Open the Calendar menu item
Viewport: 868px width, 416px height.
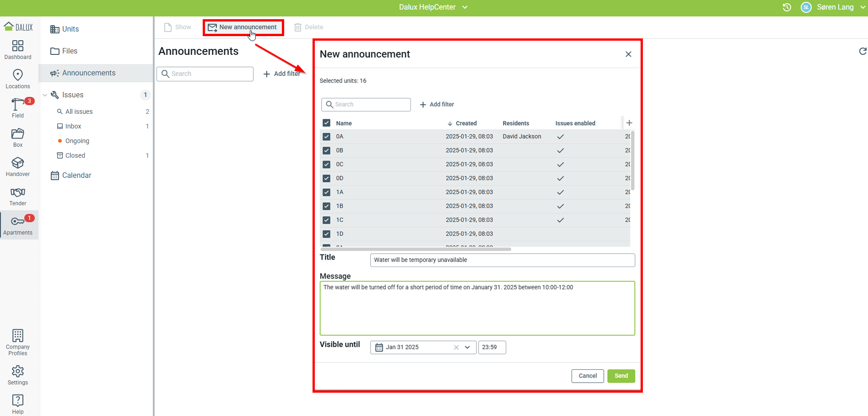pyautogui.click(x=76, y=176)
